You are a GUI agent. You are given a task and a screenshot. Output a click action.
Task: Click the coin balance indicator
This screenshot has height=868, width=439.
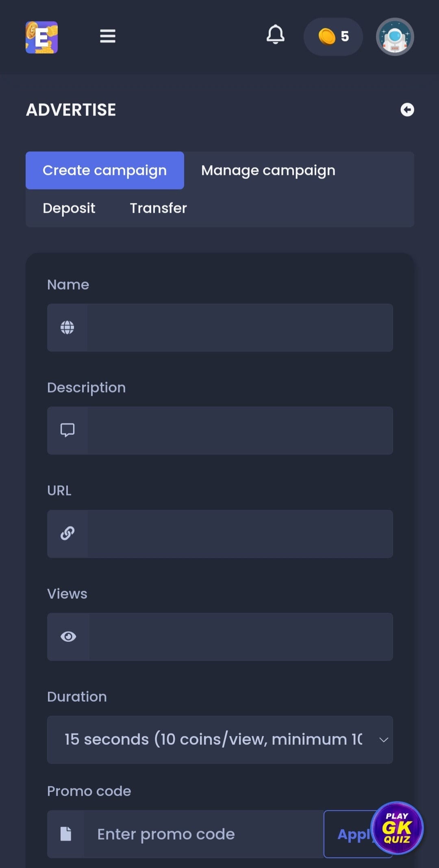click(x=333, y=37)
